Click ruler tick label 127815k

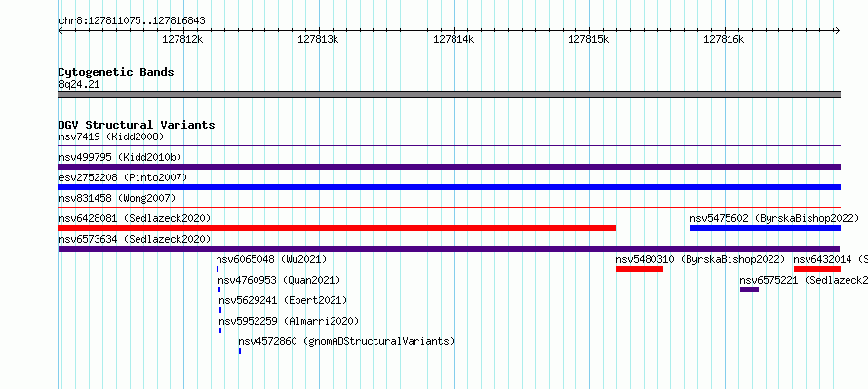coord(588,39)
